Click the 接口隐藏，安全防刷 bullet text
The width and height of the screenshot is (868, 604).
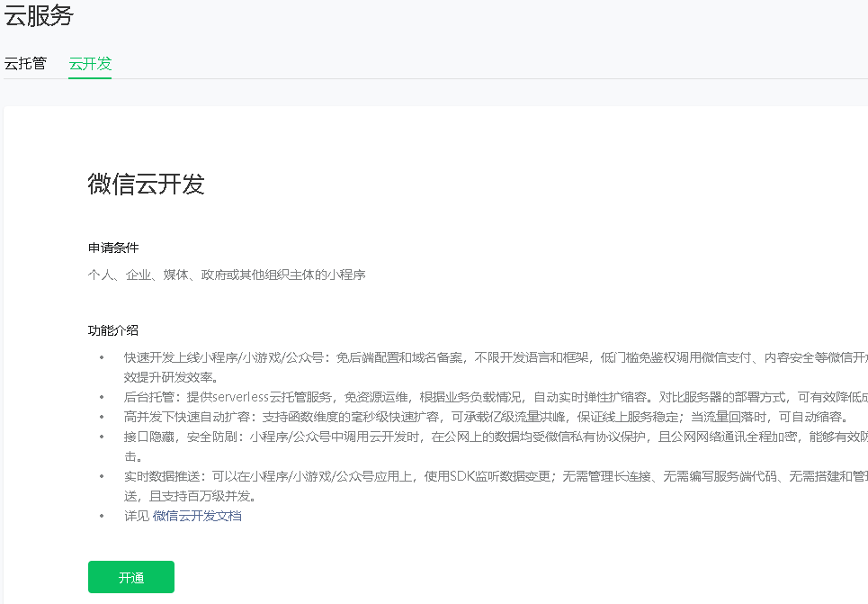pos(496,437)
